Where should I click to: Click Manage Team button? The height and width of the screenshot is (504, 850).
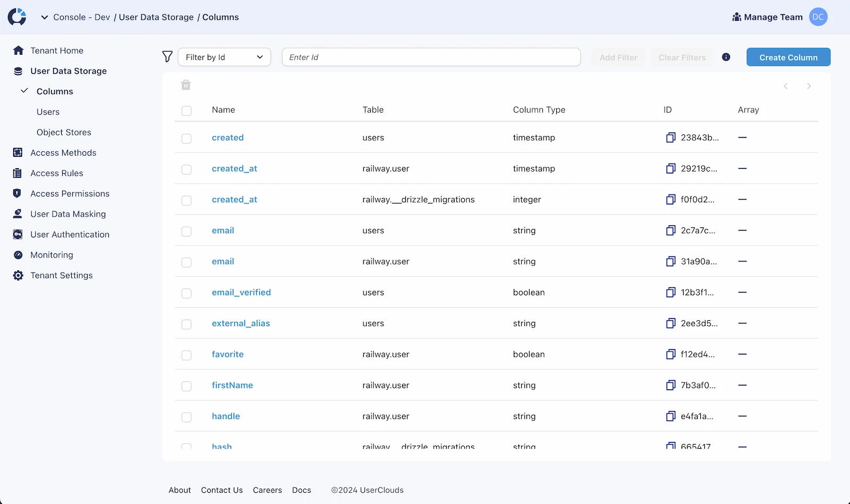767,17
